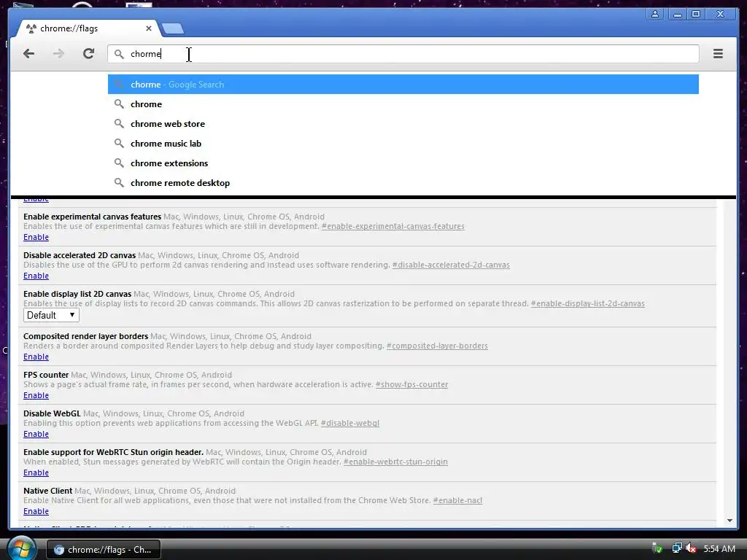The height and width of the screenshot is (560, 747).
Task: Click magnifier icon beside 'chrome remote desktop'
Action: tap(119, 183)
